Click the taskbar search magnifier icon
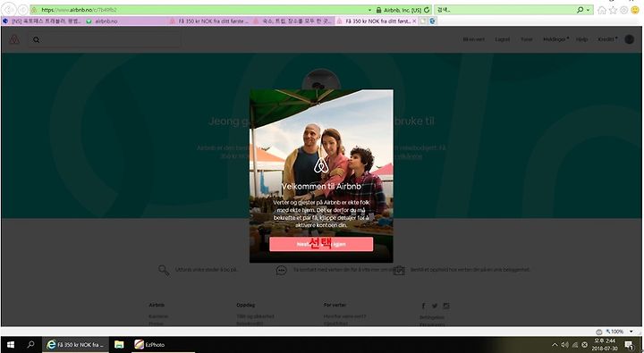The image size is (644, 353). click(x=30, y=345)
